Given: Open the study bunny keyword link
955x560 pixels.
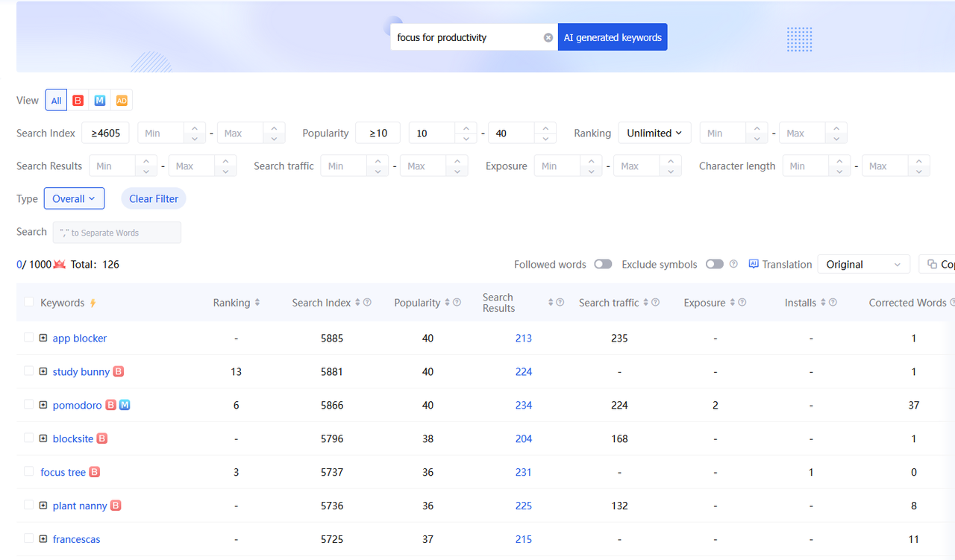Looking at the screenshot, I should (81, 371).
